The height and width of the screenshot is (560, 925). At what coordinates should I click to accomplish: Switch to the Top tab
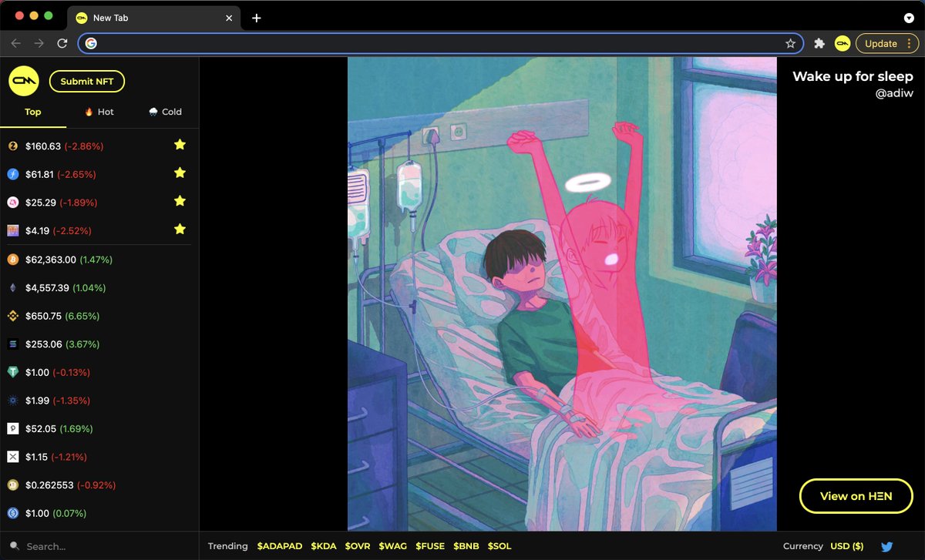tap(33, 112)
